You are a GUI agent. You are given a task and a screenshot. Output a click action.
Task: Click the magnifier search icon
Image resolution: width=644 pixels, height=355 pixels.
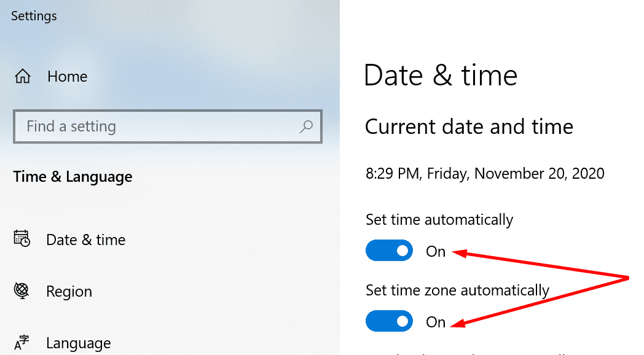pyautogui.click(x=306, y=127)
